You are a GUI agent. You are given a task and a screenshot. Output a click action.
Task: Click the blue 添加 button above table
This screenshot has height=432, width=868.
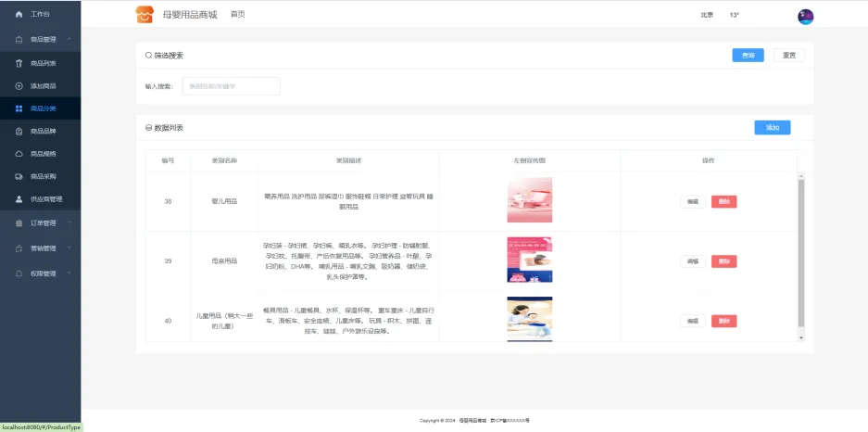pyautogui.click(x=772, y=127)
